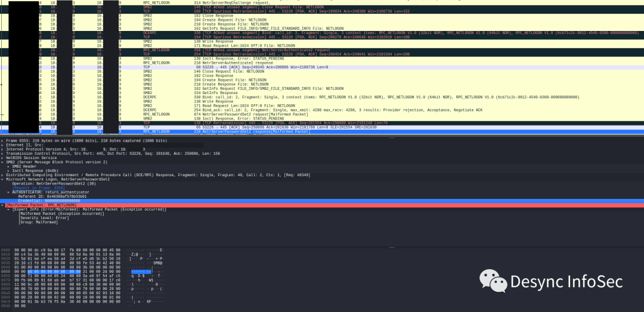
Task: Select NetrServerPasswordSet2 request Malformed Packet row
Action: point(322,114)
